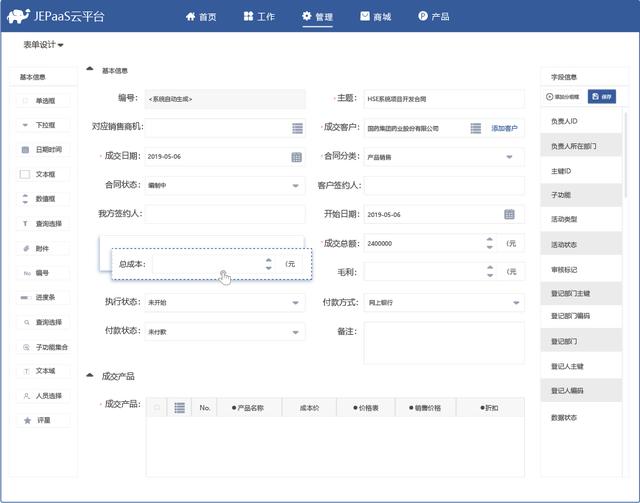Pick the 数值框 component from the palette

point(43,199)
